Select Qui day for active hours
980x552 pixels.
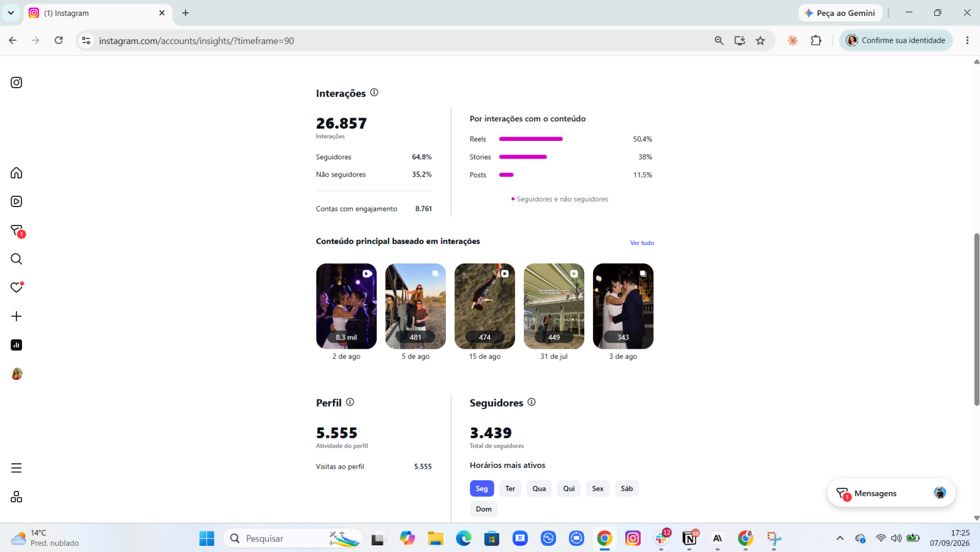coord(569,488)
